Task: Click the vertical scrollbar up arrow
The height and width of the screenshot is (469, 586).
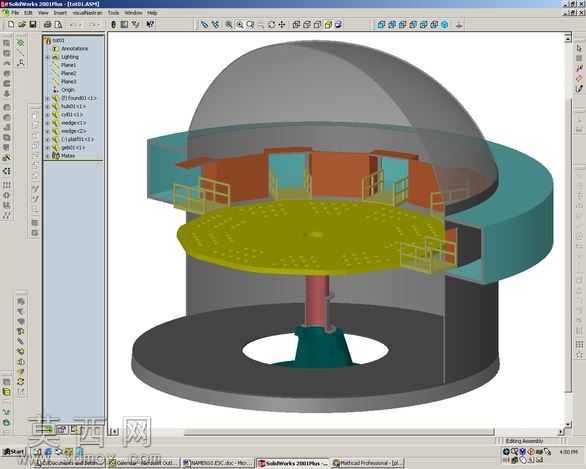Action: [568, 37]
